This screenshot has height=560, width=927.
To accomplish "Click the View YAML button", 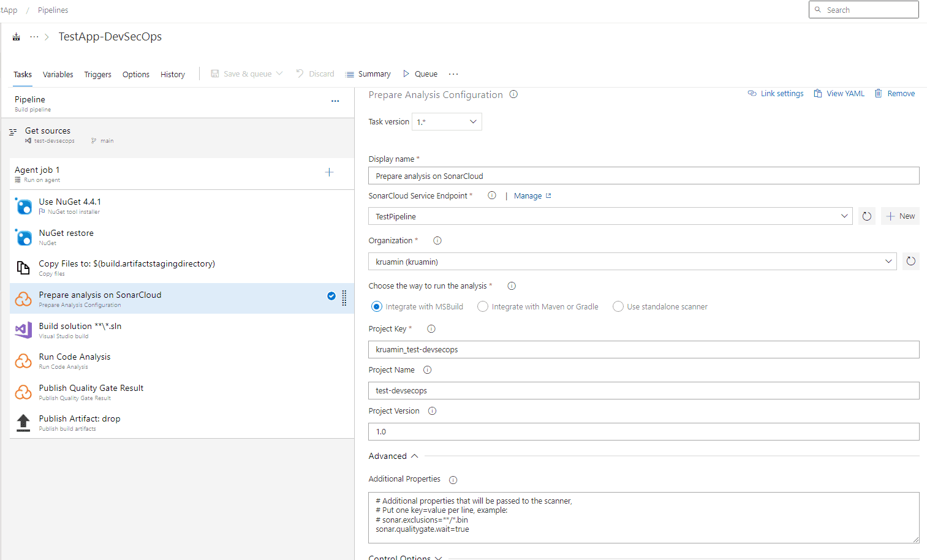I will [x=839, y=94].
